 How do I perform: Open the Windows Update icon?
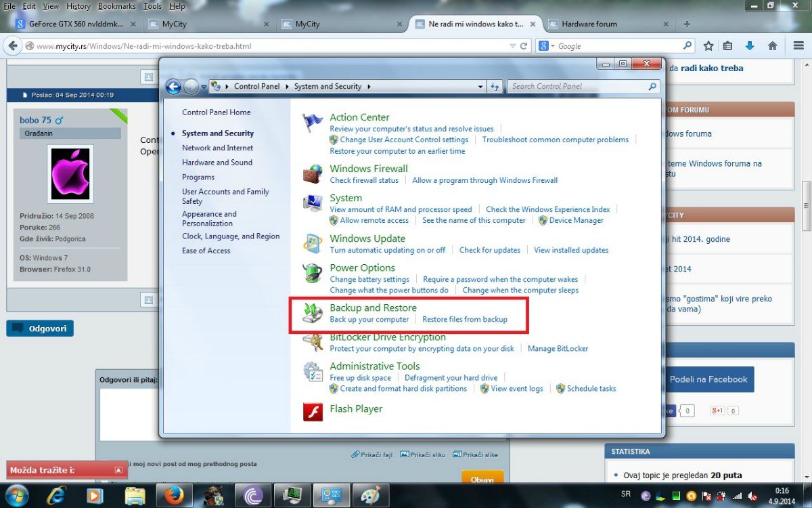(313, 244)
